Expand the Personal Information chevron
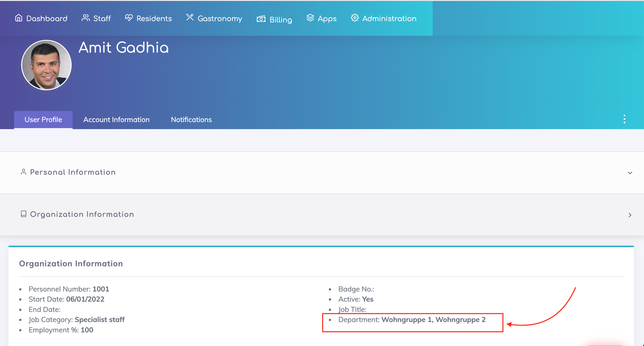 point(630,173)
